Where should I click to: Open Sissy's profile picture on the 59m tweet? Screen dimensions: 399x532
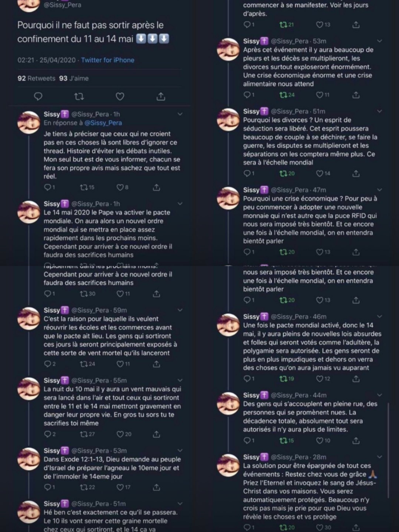pos(29,318)
